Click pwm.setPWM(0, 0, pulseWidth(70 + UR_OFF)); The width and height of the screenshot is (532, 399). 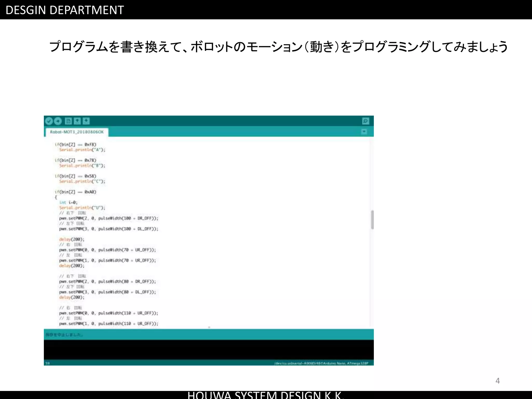click(x=108, y=250)
